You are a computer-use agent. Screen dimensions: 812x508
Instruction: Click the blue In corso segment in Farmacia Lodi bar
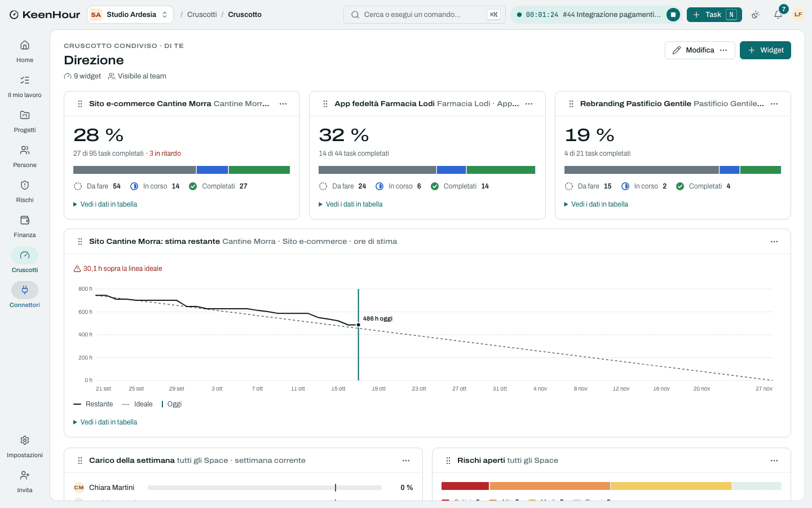point(451,170)
